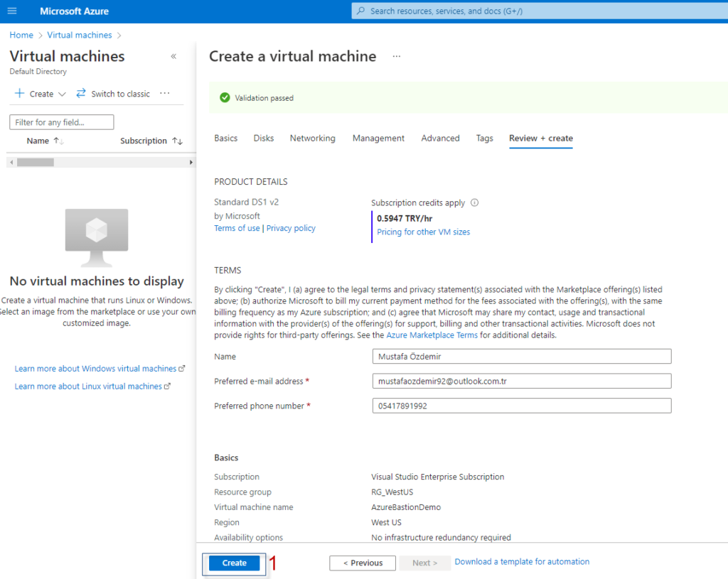Go to Home in the breadcrumb

tap(21, 35)
